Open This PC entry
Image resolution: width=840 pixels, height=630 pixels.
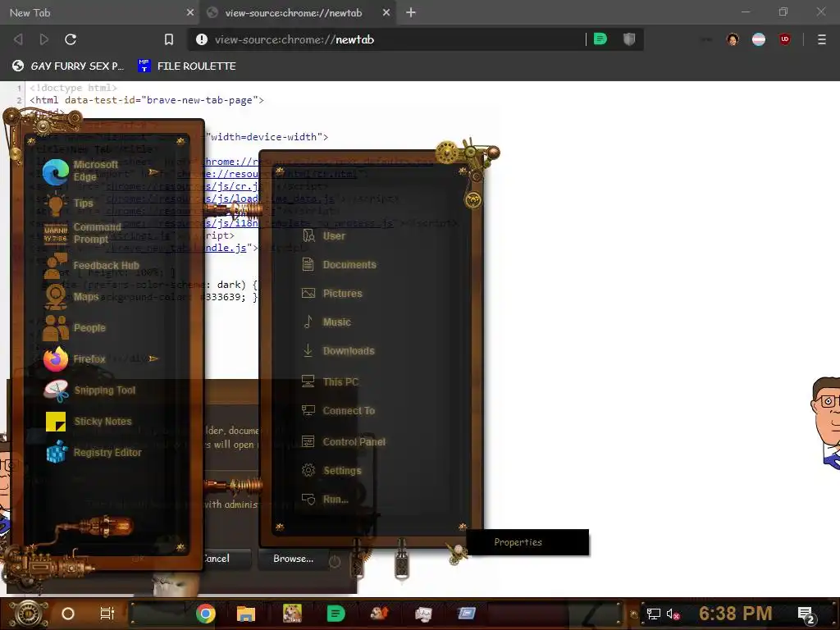pyautogui.click(x=330, y=381)
